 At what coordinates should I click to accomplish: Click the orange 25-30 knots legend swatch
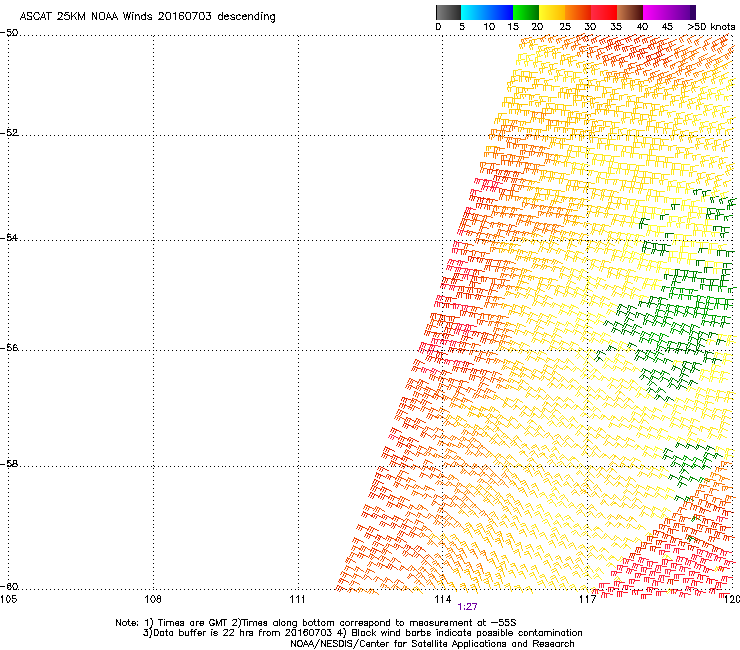point(578,12)
